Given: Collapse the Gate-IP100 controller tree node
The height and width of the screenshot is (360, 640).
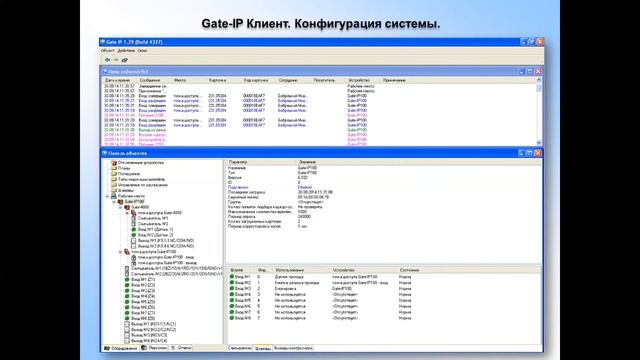Looking at the screenshot, I should coord(114,202).
